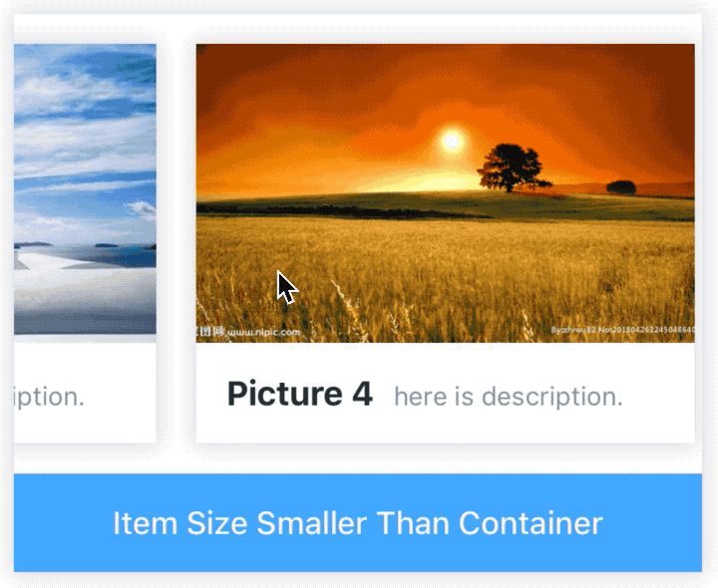
Task: Click the Byzhiwu watermark text at photo corner
Action: tap(622, 330)
